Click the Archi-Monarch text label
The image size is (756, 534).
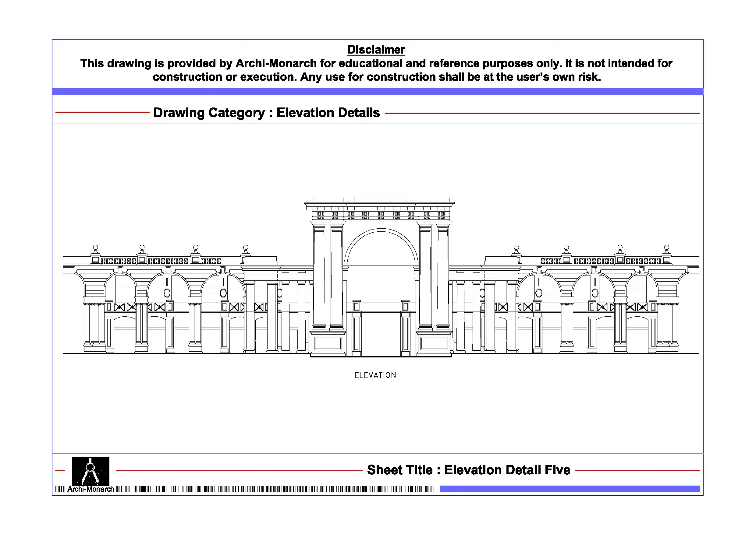tap(90, 489)
